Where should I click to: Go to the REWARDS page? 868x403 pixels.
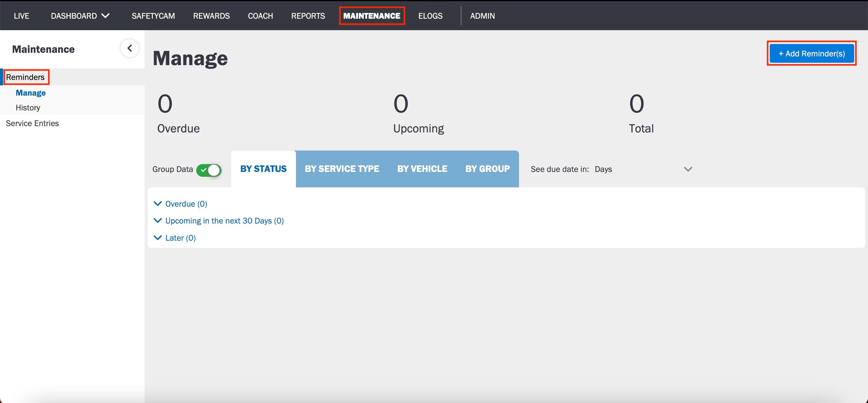click(x=211, y=16)
